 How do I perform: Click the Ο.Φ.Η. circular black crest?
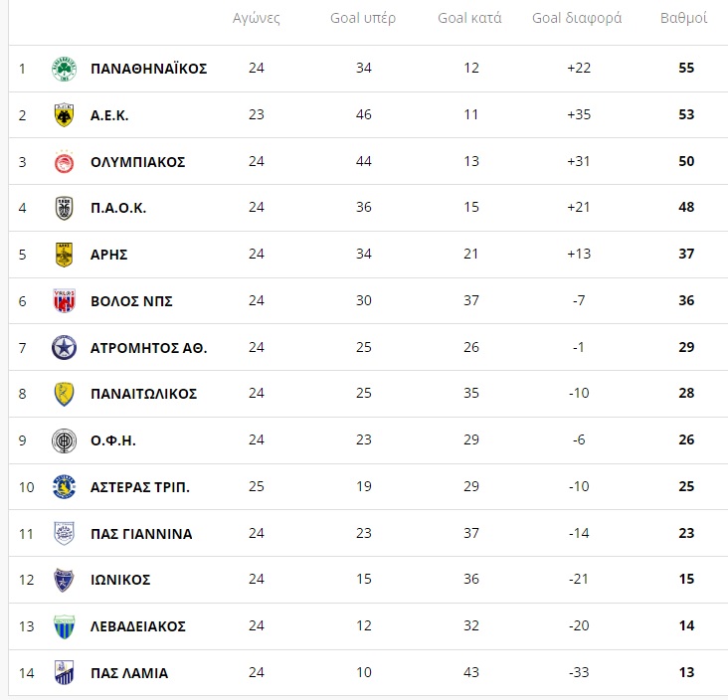pos(64,440)
